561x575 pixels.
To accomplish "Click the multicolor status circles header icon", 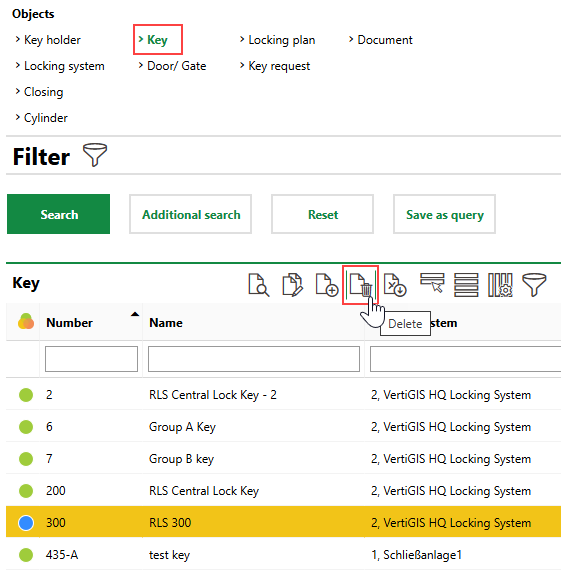I will (26, 322).
